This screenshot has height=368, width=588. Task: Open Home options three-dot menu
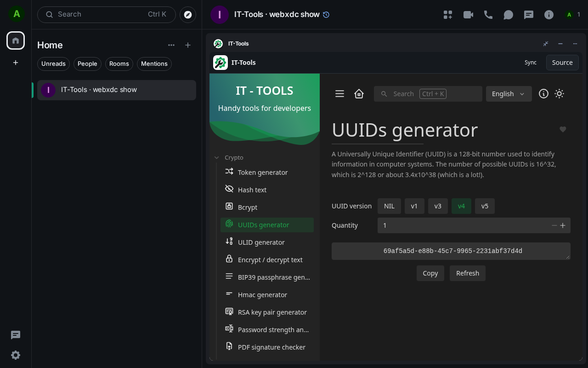[x=171, y=45]
